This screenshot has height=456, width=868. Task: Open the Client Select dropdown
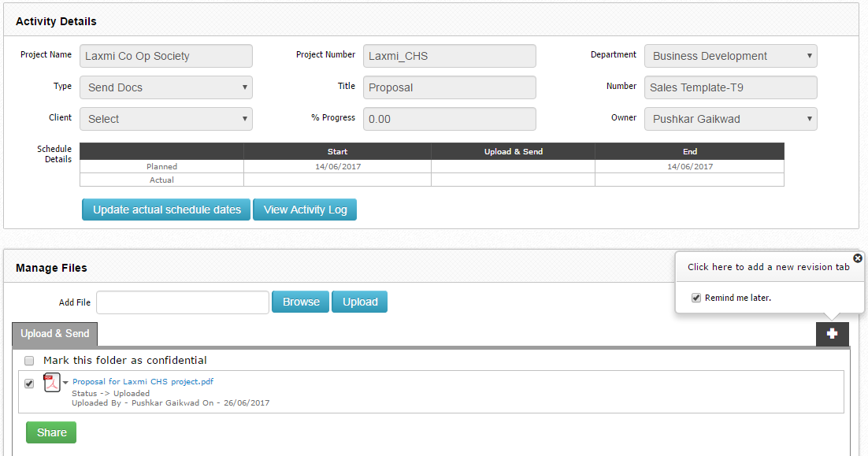coord(166,119)
